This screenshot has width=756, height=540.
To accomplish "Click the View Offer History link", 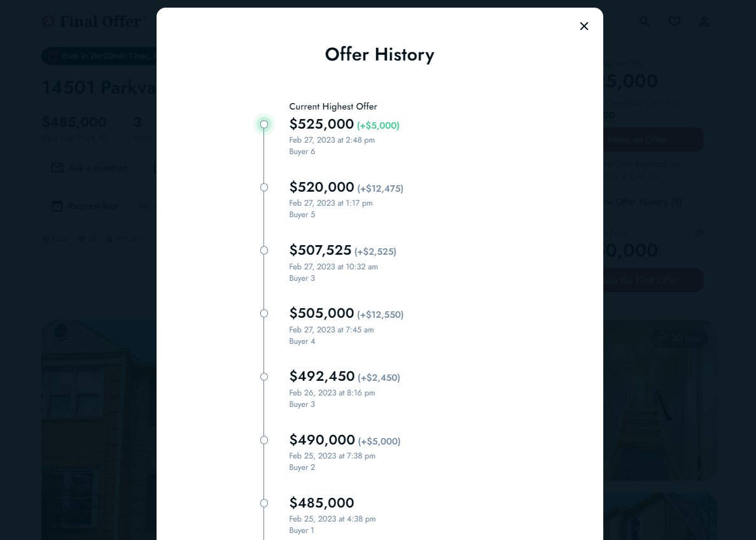I will 643,202.
